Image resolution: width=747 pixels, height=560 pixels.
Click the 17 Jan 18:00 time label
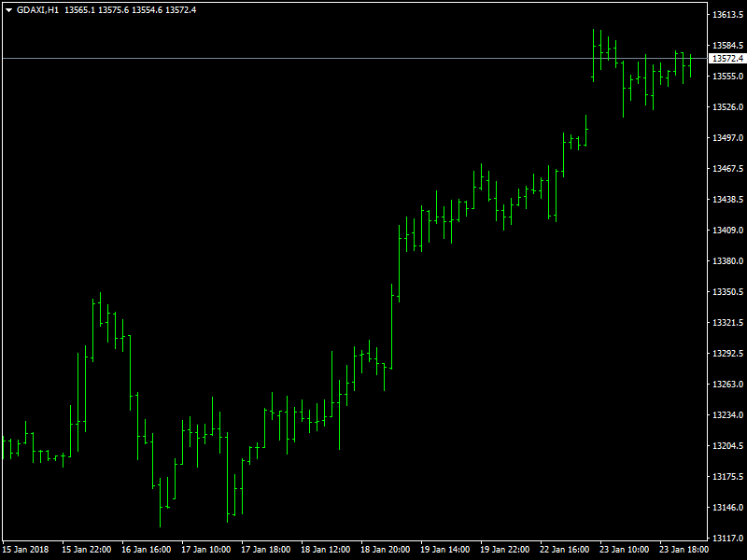point(266,550)
